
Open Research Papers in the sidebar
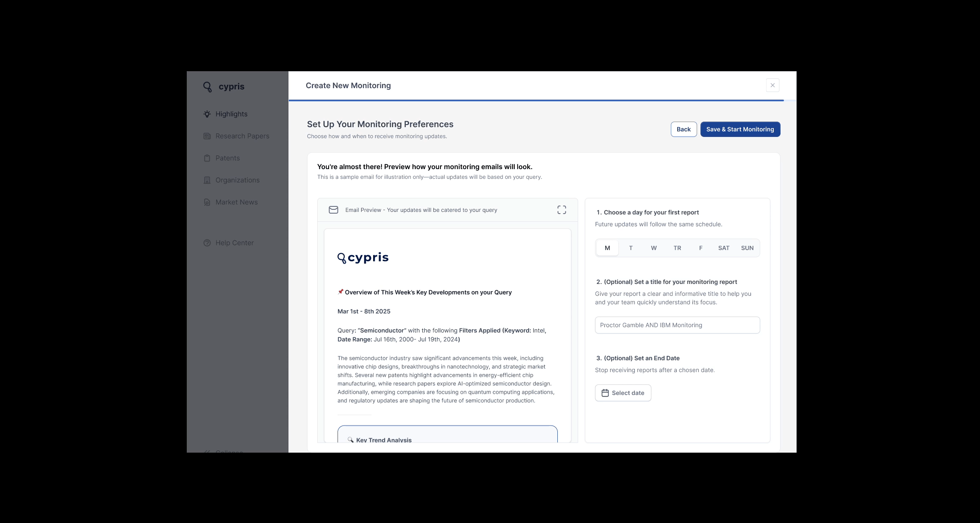click(242, 136)
